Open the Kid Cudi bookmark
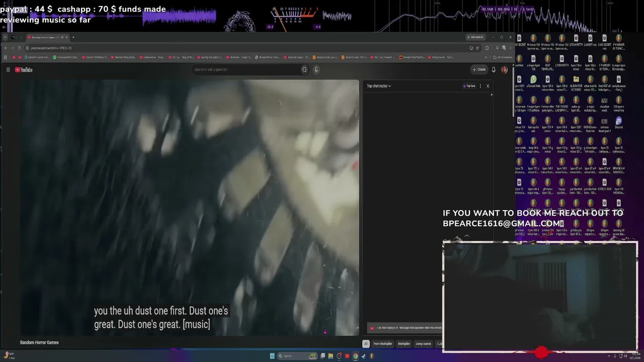 (383, 57)
